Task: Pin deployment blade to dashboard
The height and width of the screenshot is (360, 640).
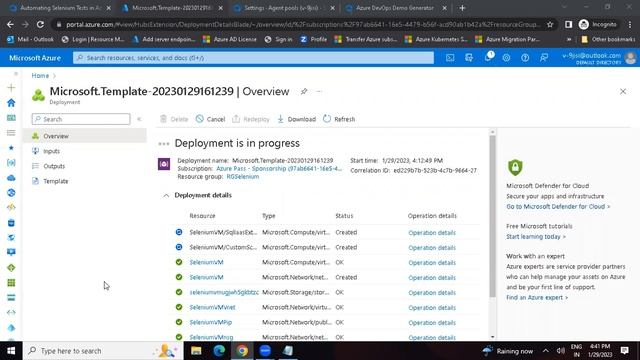Action: pyautogui.click(x=304, y=91)
